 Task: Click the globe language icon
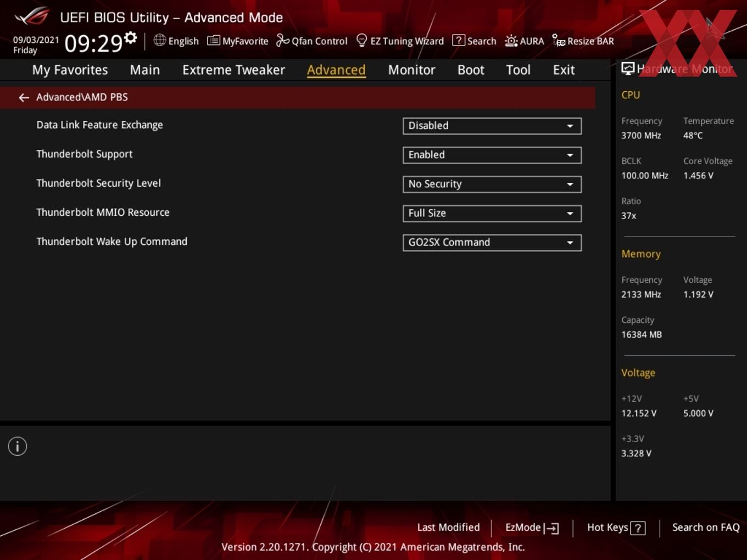click(159, 40)
